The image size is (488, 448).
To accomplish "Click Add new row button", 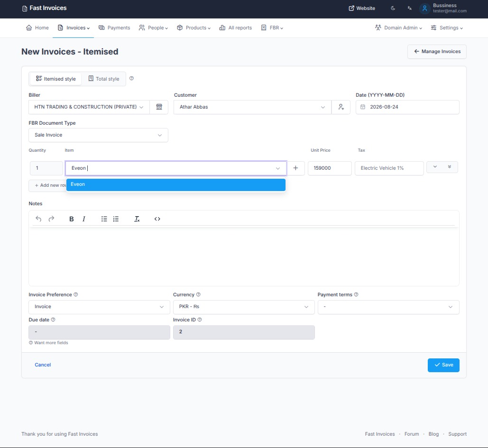I will click(x=47, y=185).
